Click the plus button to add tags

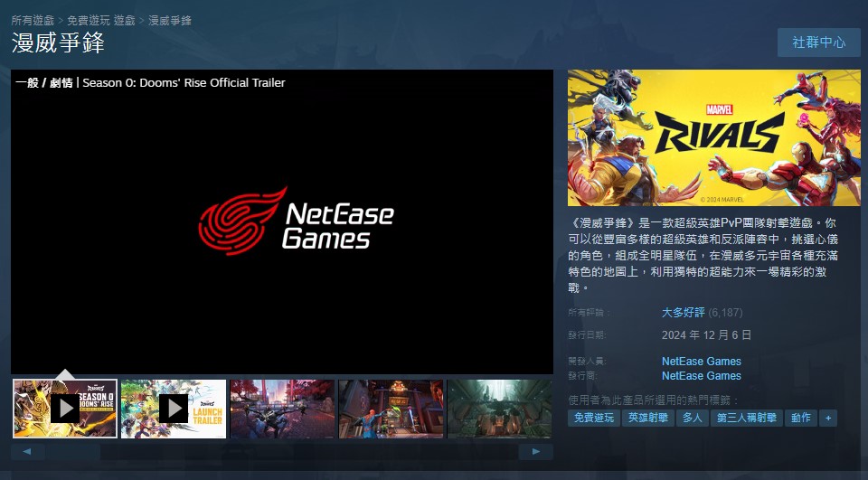pyautogui.click(x=828, y=418)
